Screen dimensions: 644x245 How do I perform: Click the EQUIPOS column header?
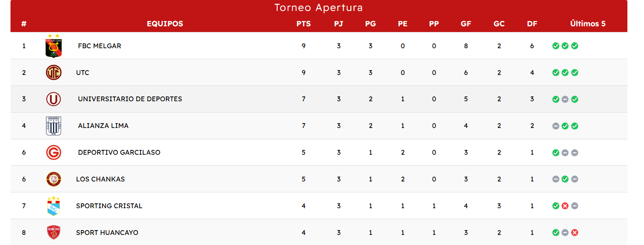pos(165,24)
